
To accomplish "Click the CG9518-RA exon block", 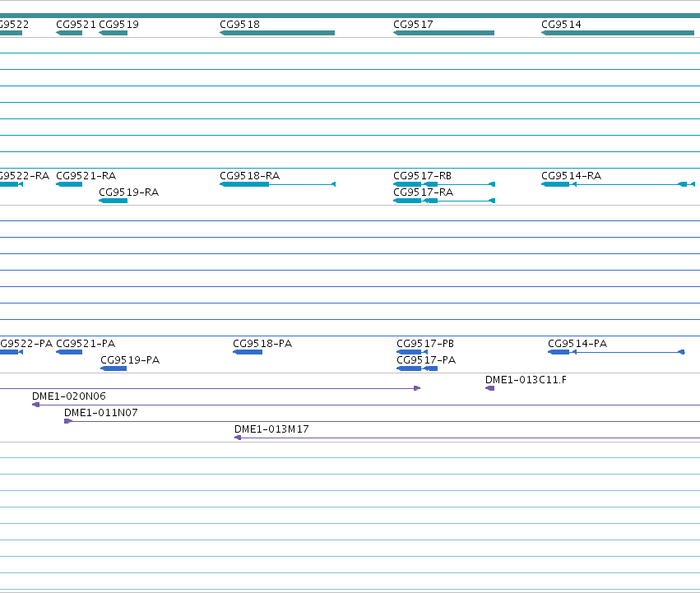I will coord(244,184).
